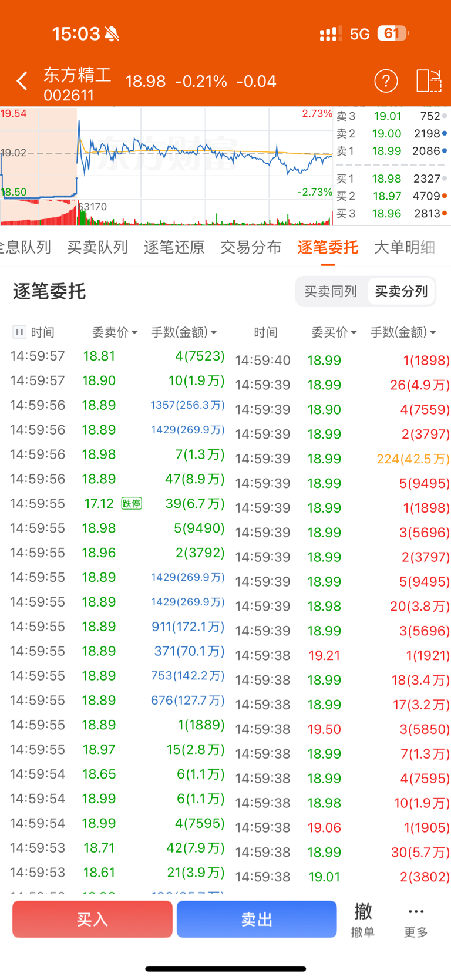Select 卖3 quote row 19.01
The width and height of the screenshot is (451, 980).
[392, 116]
